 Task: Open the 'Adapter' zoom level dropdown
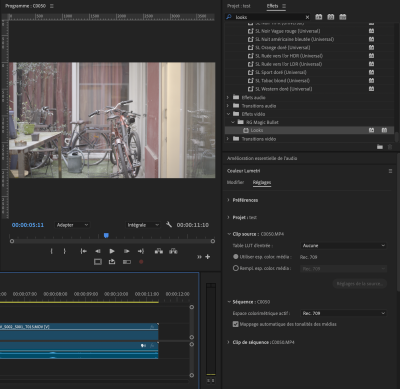point(72,225)
